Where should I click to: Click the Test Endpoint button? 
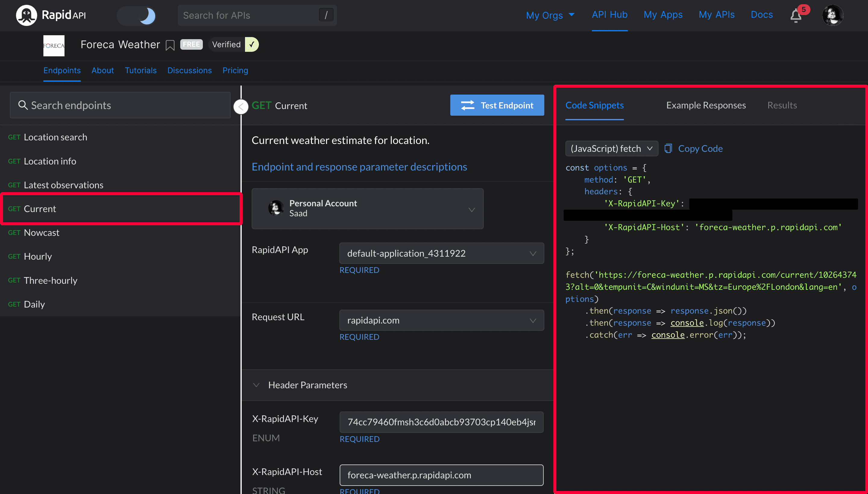pyautogui.click(x=497, y=105)
